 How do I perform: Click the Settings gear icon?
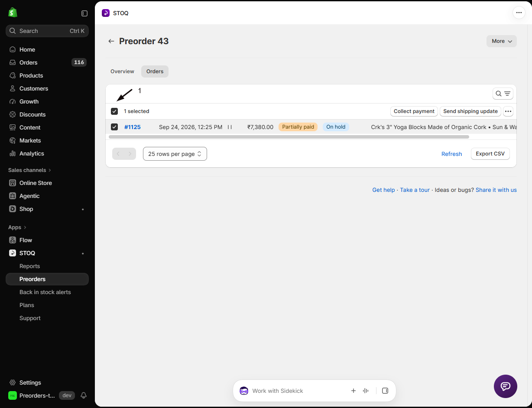[13, 382]
